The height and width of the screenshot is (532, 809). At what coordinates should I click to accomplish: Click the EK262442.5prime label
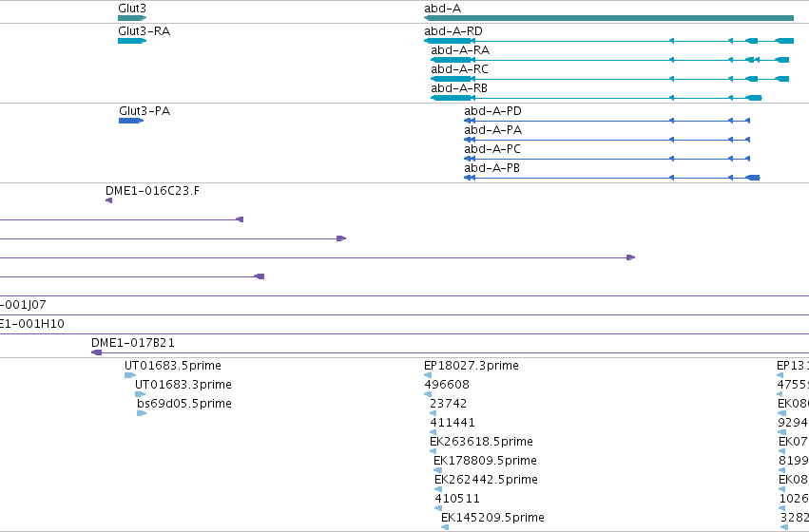[x=486, y=480]
